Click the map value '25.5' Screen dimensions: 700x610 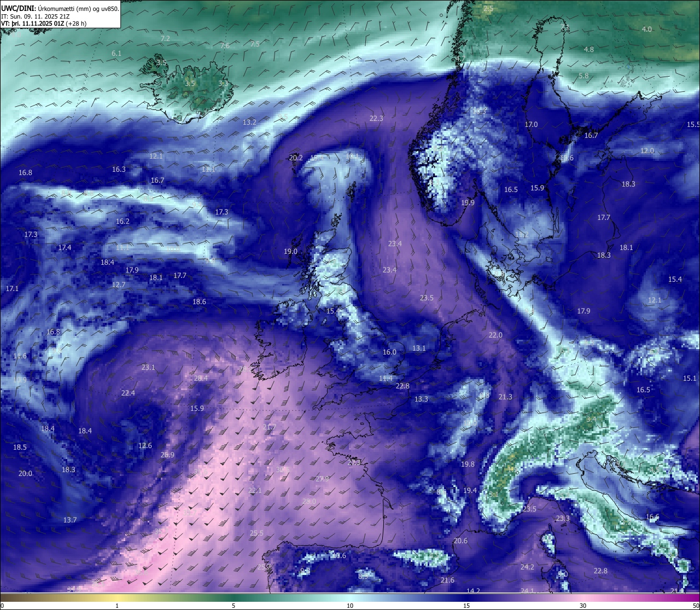[256, 533]
